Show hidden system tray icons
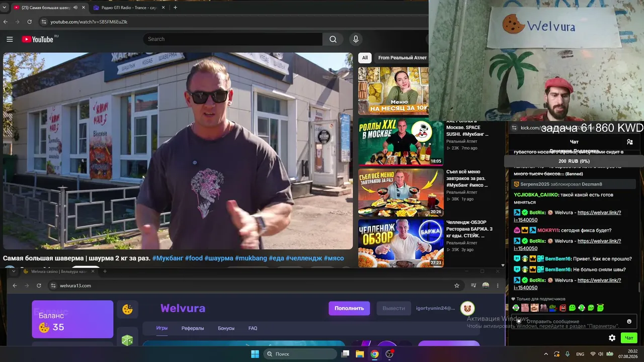 [546, 354]
